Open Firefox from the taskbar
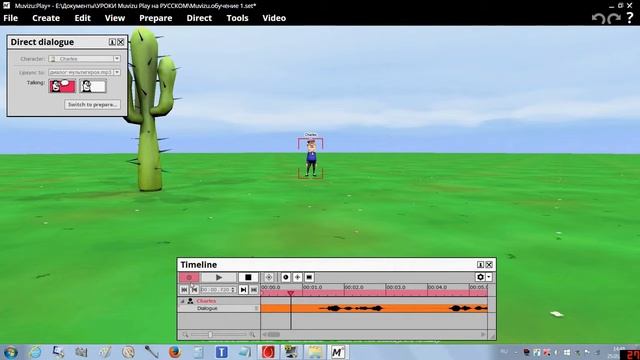640x360 pixels. [x=175, y=352]
